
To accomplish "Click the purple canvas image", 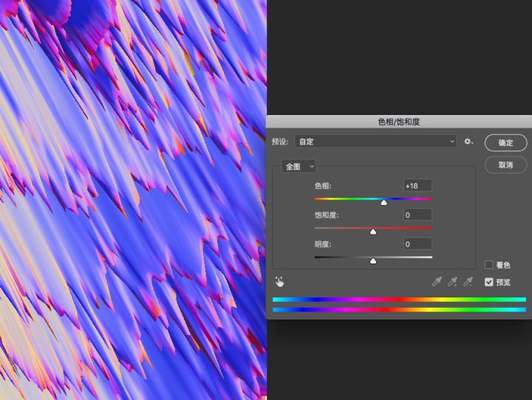I will [x=133, y=200].
